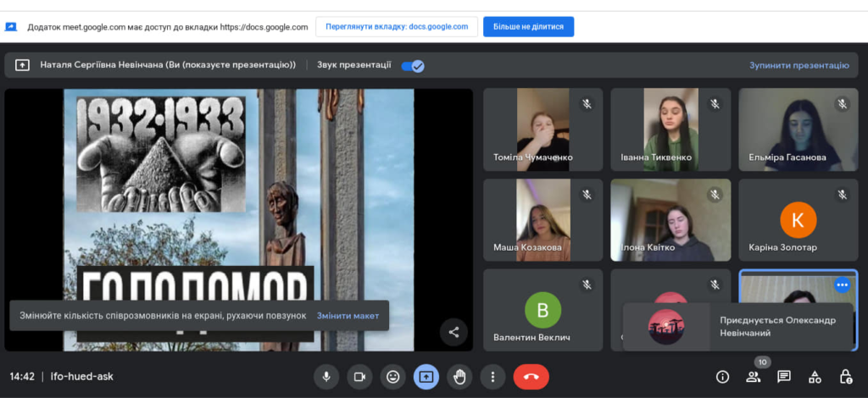
Task: Click Змінити макет link
Action: [348, 316]
